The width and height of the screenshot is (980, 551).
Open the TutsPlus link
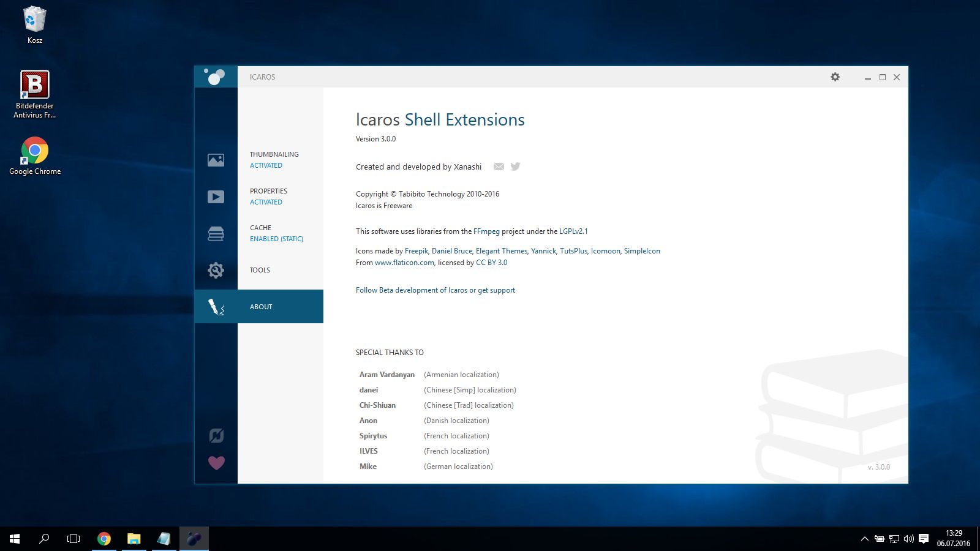pyautogui.click(x=574, y=251)
